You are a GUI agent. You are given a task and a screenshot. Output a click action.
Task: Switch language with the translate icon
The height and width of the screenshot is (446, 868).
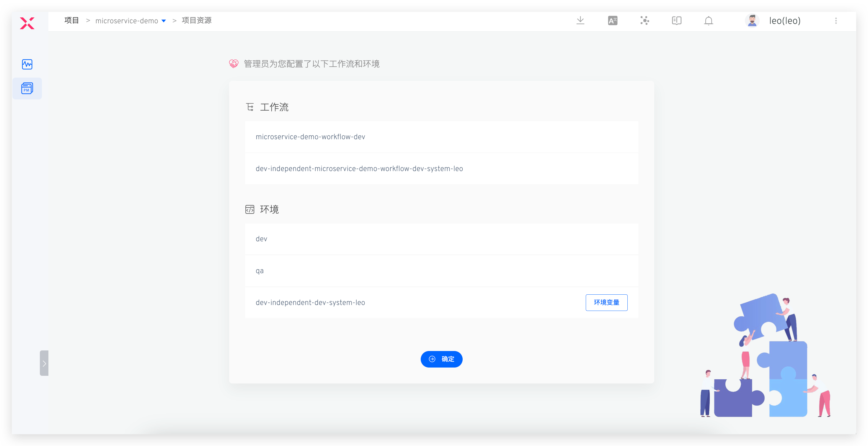[613, 21]
